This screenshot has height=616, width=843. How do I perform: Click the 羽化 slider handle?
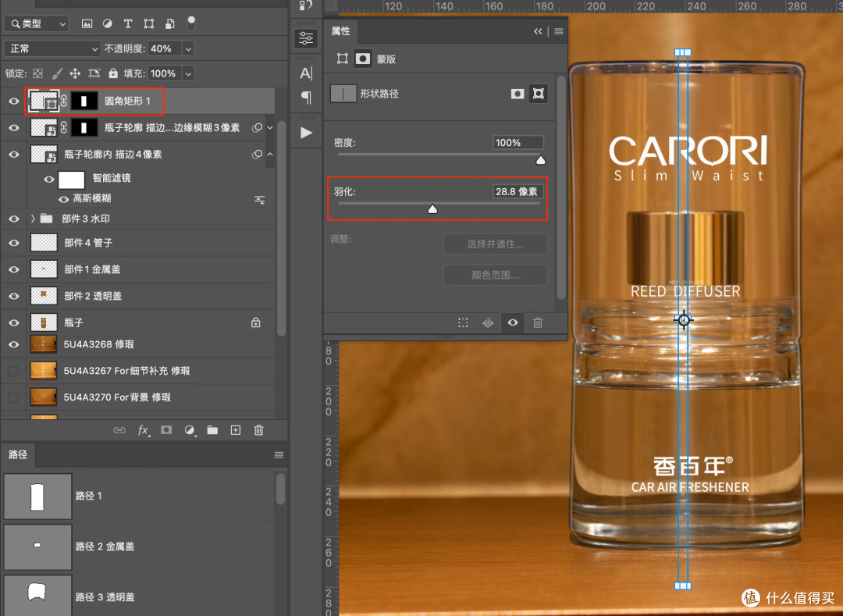(432, 209)
